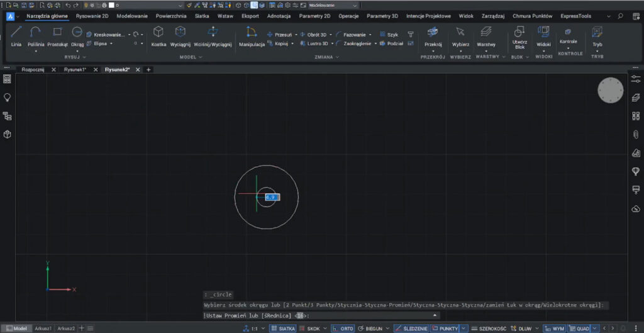Image resolution: width=644 pixels, height=333 pixels.
Task: Click the dynamic radius input field 4.9
Action: [x=273, y=197]
